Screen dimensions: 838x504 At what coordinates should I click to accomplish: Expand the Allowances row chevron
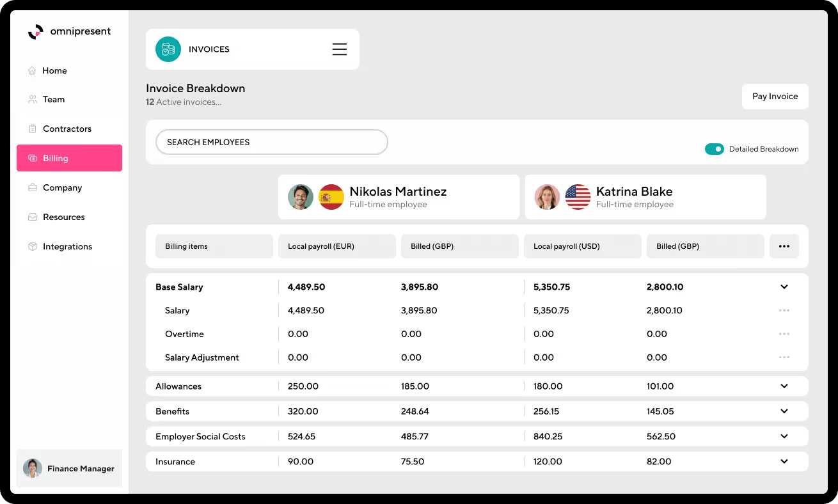tap(784, 386)
